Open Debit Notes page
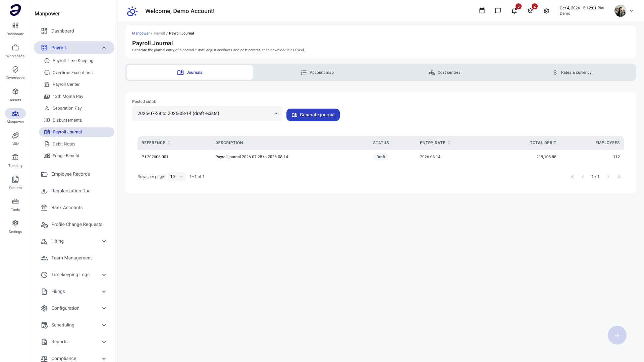This screenshot has width=644, height=362. [76, 144]
